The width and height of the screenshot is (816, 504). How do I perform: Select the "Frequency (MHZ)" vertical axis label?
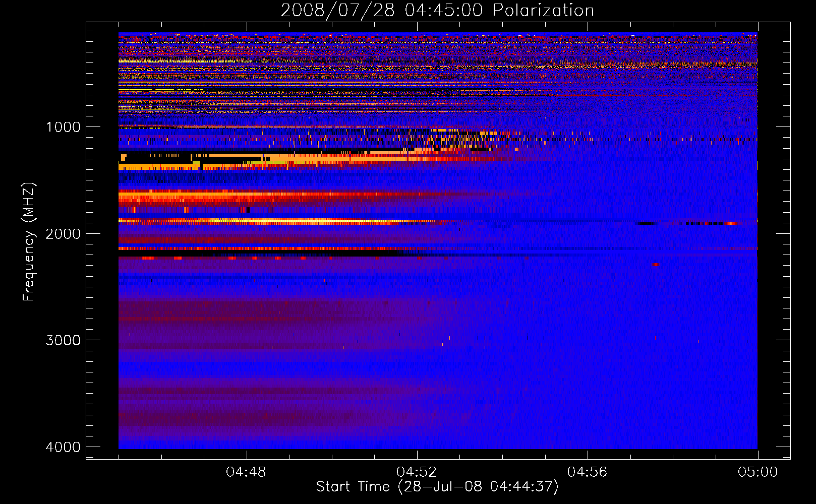(29, 242)
